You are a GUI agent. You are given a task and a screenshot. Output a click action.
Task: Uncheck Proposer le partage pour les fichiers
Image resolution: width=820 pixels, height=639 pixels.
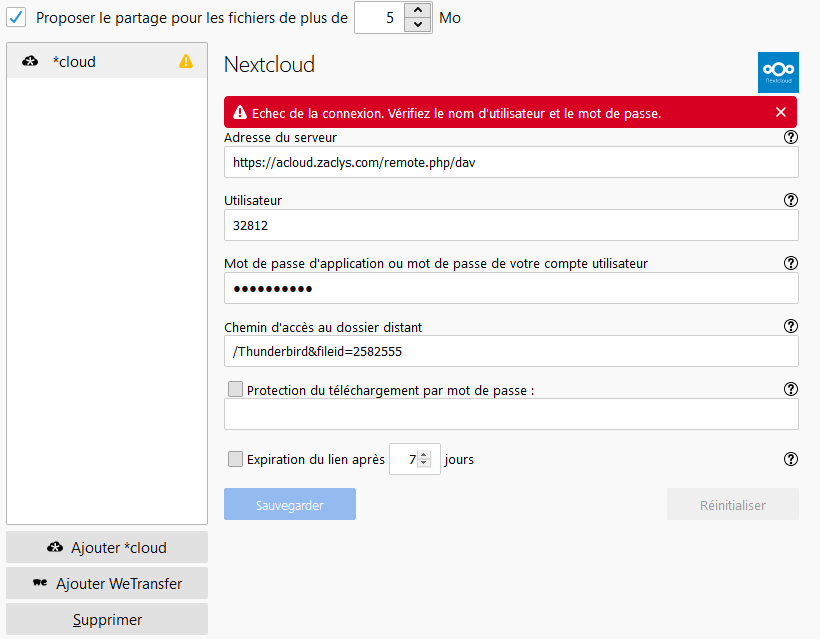point(17,18)
